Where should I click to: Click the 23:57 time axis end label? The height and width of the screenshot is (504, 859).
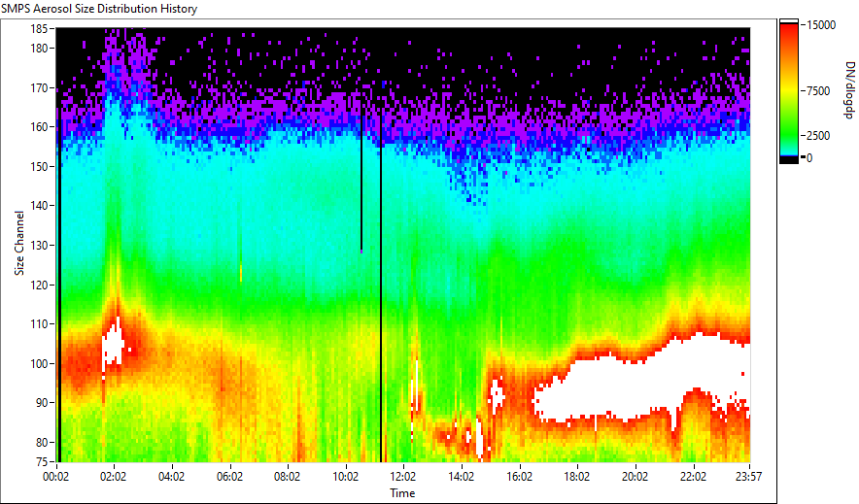[x=748, y=477]
